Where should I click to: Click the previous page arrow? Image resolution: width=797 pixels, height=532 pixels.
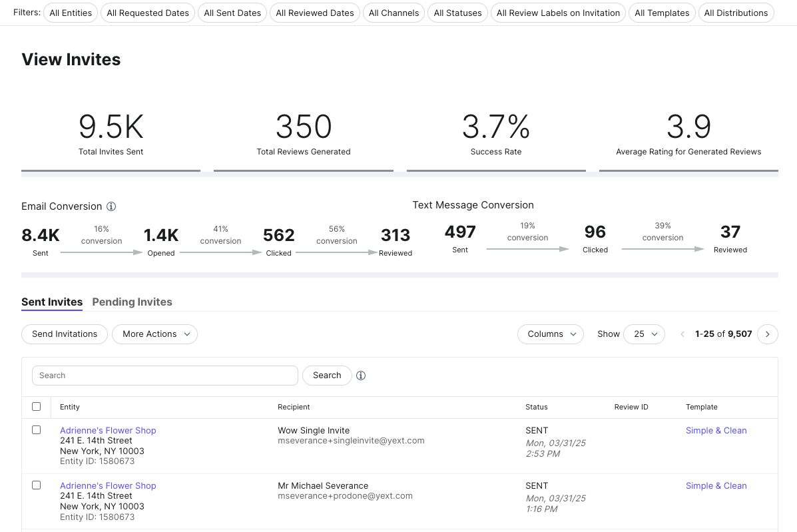[x=682, y=334]
